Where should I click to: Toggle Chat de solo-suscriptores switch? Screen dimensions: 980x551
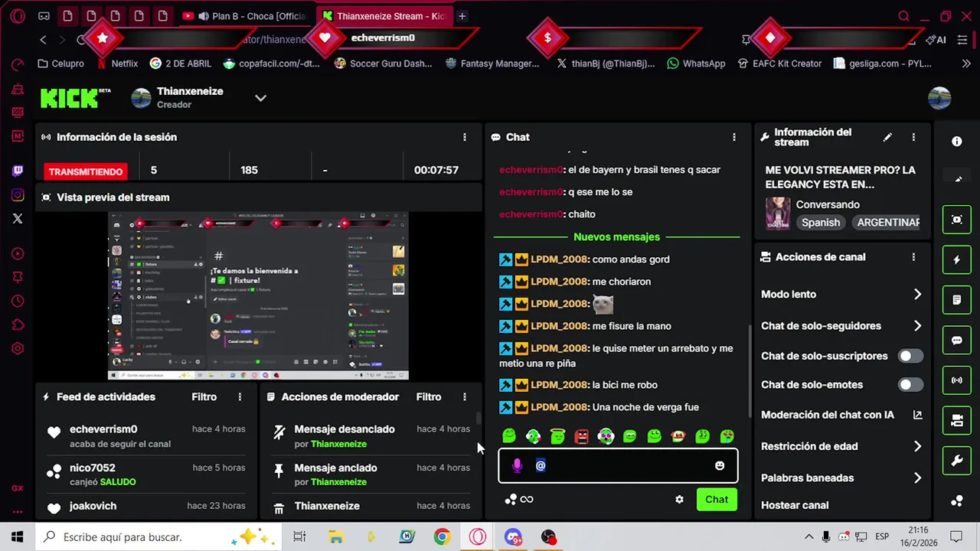[910, 356]
